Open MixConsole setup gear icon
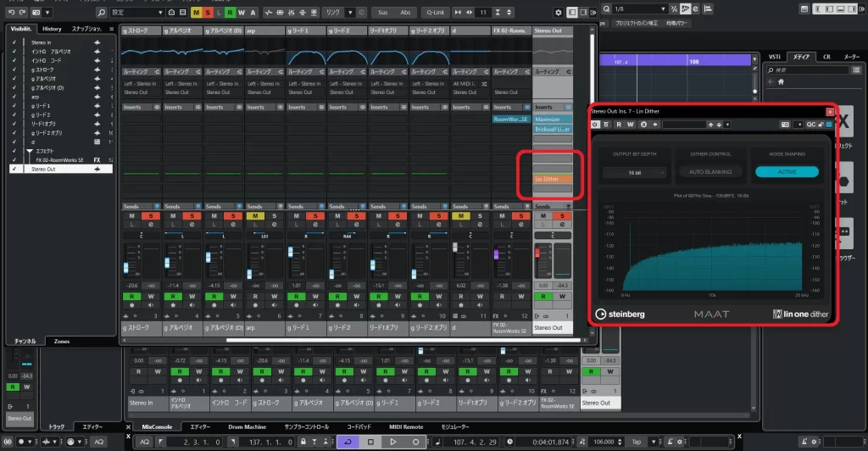This screenshot has height=451, width=868. 558,13
